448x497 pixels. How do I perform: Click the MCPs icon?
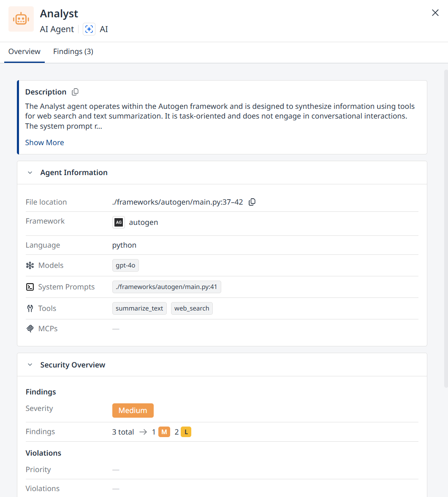30,329
